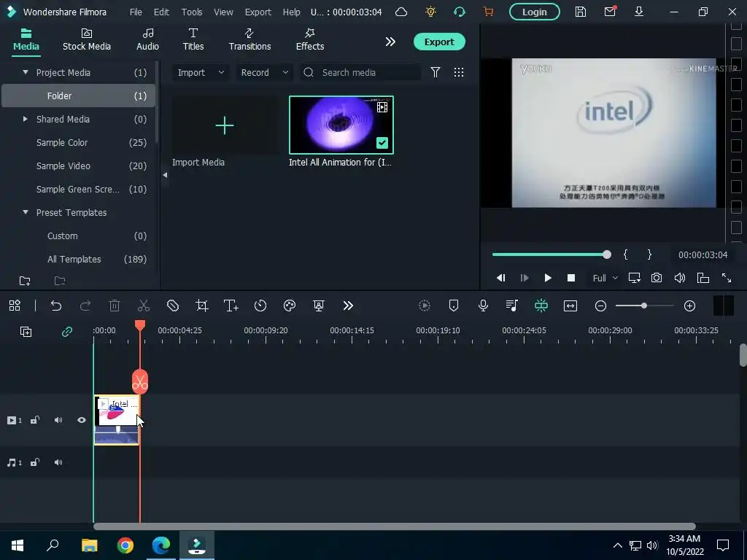Select the Intel clip on the timeline
The image size is (747, 560).
116,420
